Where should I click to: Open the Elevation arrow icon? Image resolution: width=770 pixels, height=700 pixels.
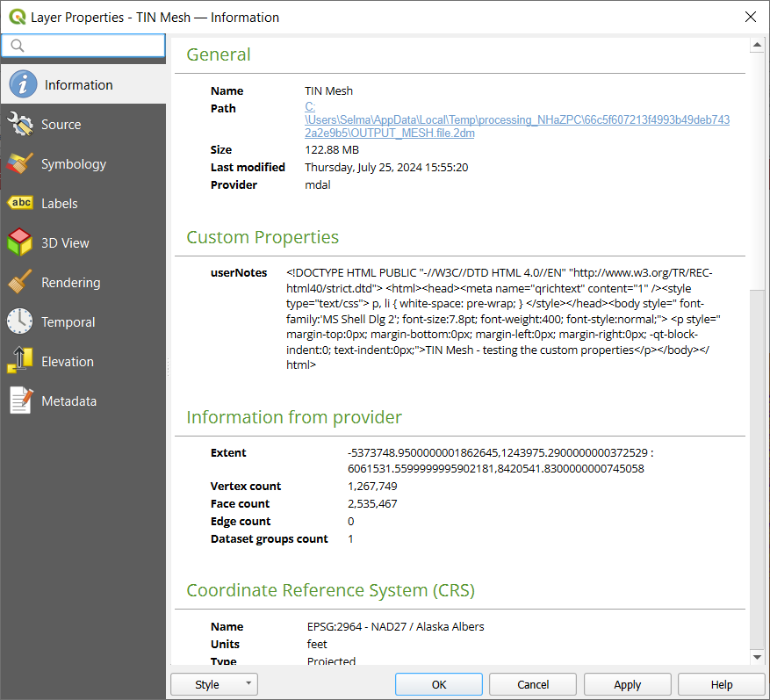20,362
